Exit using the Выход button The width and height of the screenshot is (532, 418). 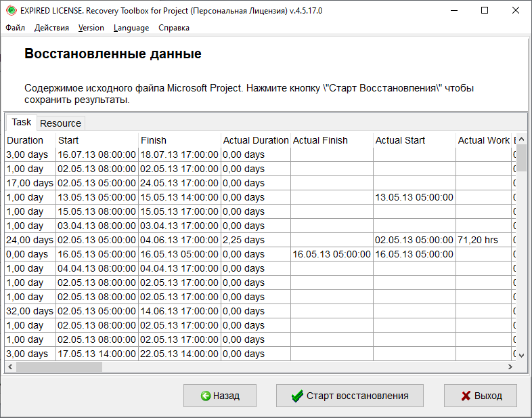[481, 396]
